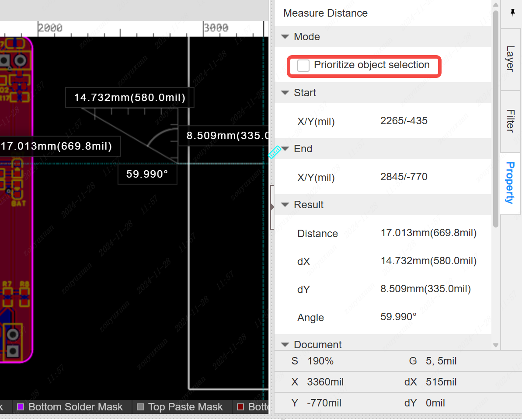Select the Property side tab
522x420 pixels.
[x=510, y=182]
